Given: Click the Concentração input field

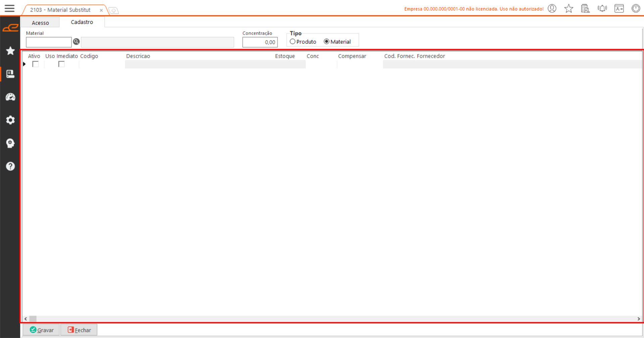Looking at the screenshot, I should [x=260, y=42].
